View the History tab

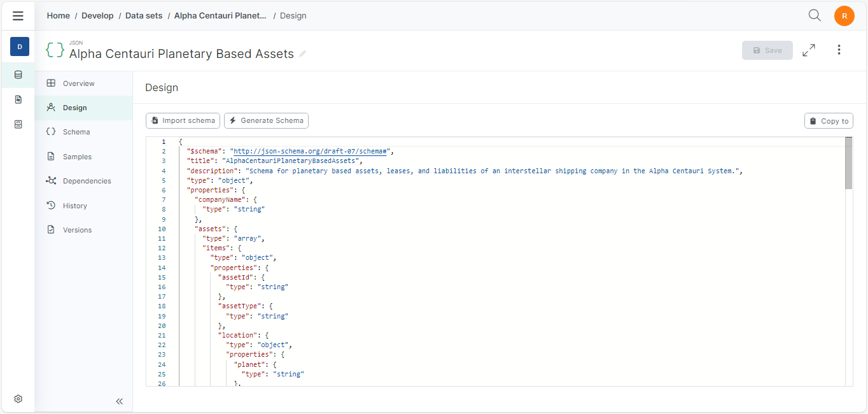coord(83,206)
